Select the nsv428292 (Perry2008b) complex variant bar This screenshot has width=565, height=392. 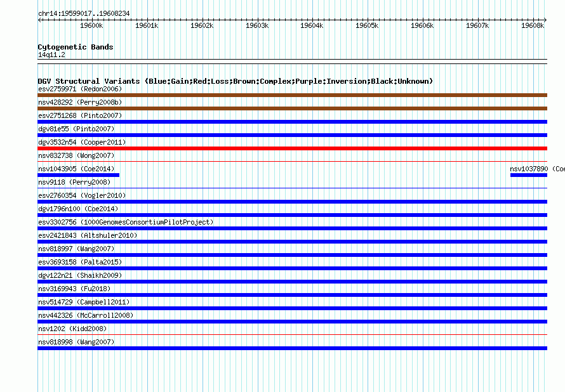[292, 108]
